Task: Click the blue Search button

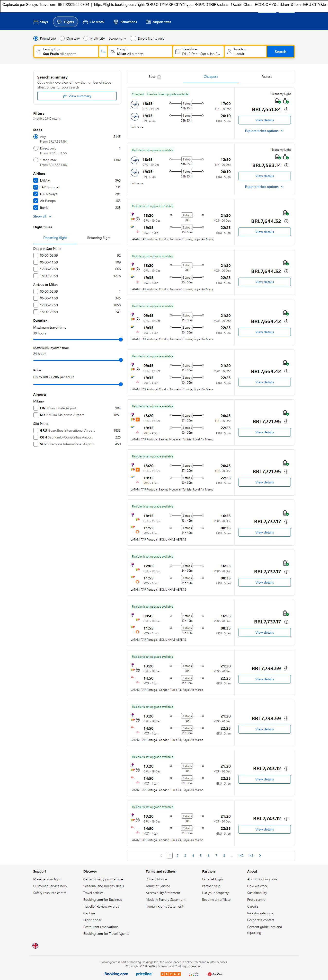Action: pos(280,52)
